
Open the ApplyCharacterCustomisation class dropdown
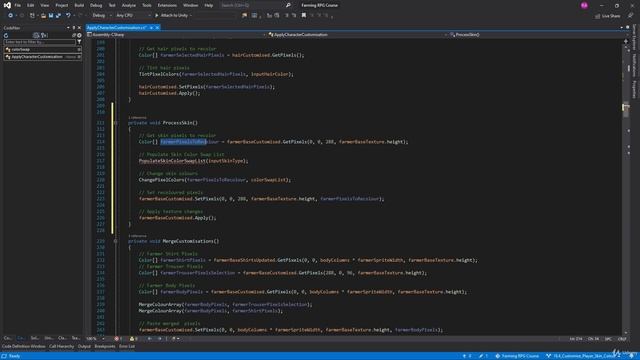358,35
